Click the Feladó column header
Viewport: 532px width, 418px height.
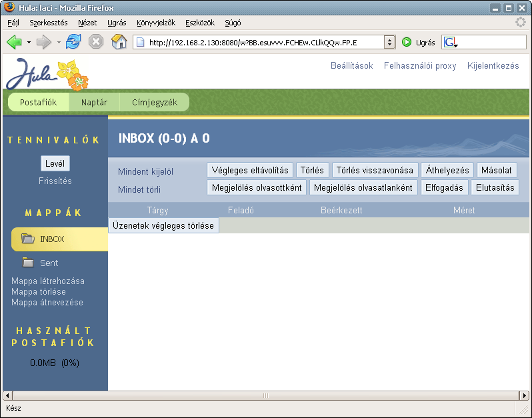pos(241,211)
